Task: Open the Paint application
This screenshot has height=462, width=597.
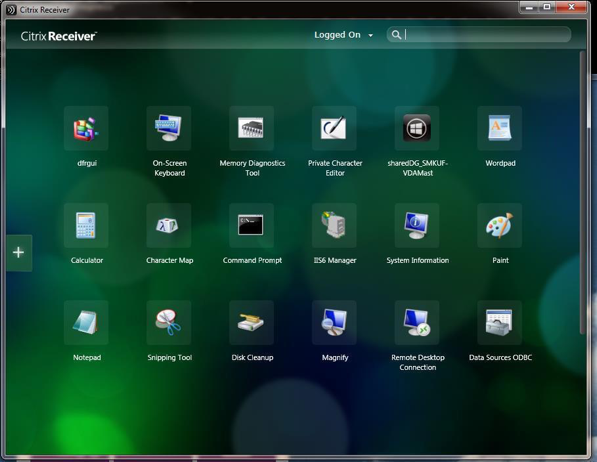Action: [x=500, y=225]
